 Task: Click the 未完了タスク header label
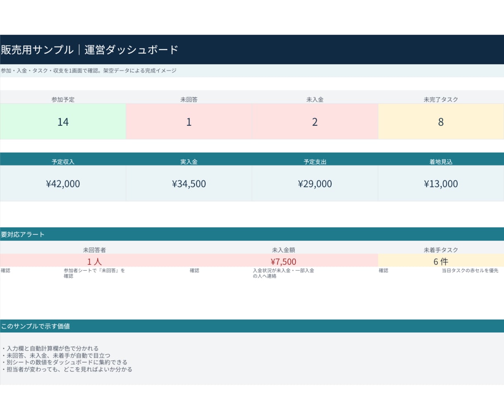pyautogui.click(x=441, y=100)
